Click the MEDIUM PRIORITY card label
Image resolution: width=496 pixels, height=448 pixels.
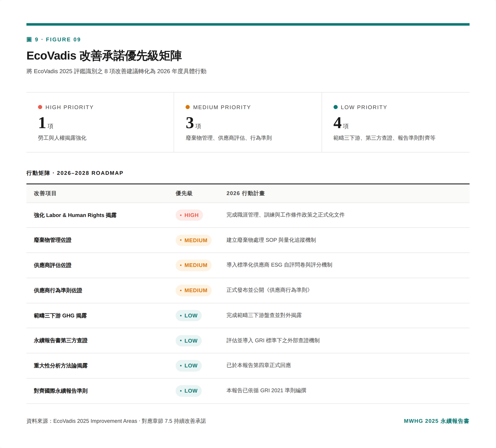(x=222, y=107)
